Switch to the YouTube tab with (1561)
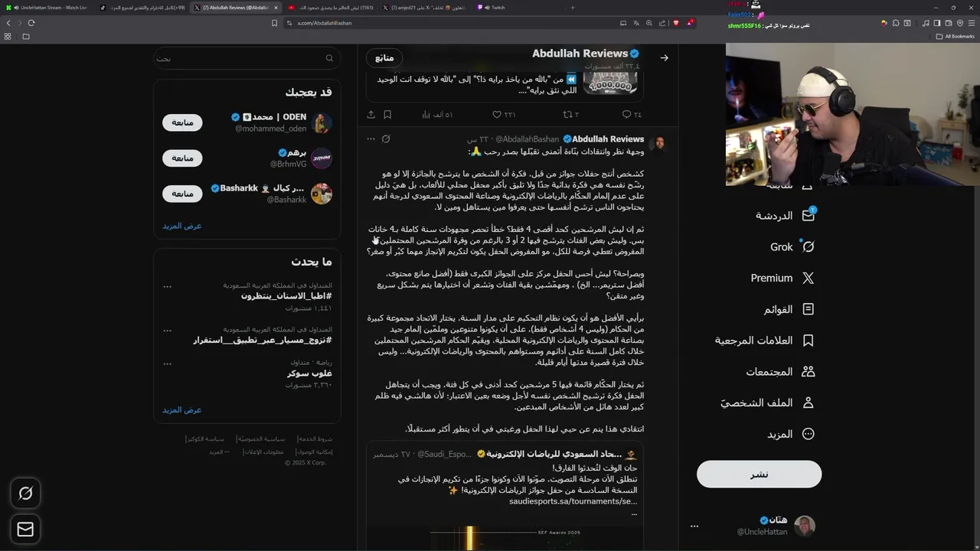This screenshot has width=980, height=551. pos(329,8)
